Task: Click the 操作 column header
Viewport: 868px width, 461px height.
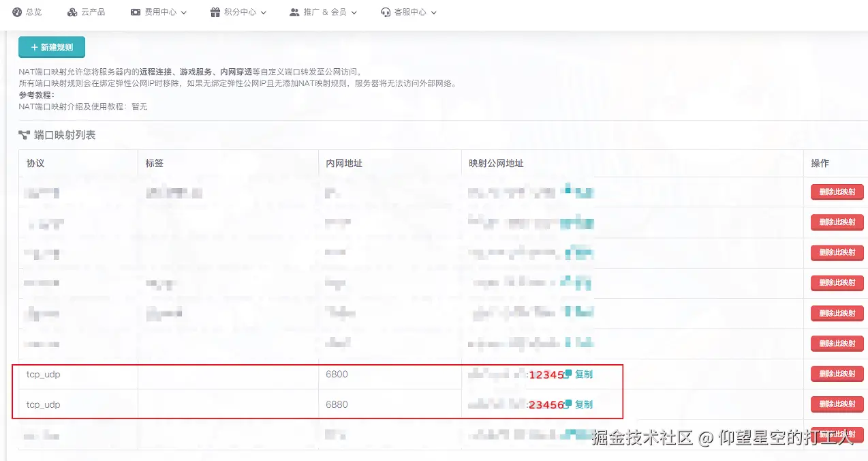Action: tap(820, 163)
